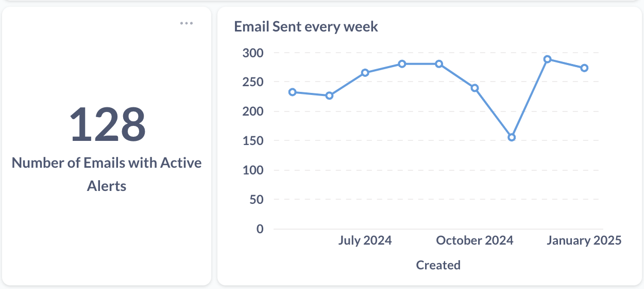Screen dimensions: 644x289
Task: Click the 0 y-axis label
Action: [x=260, y=229]
